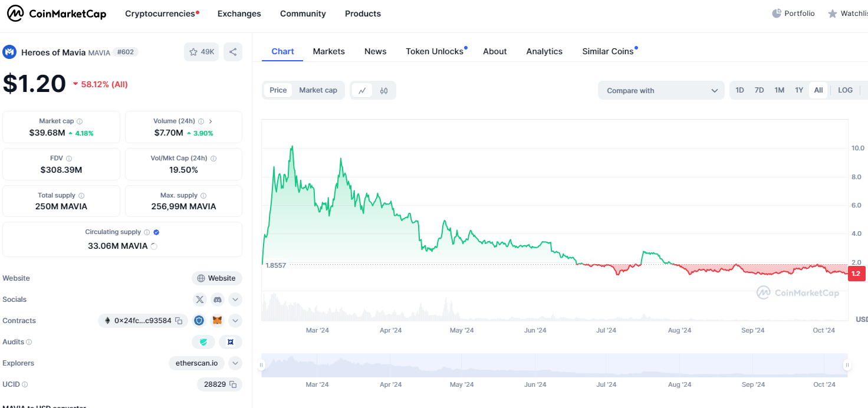Open the Token Unlocks tab

(x=435, y=51)
